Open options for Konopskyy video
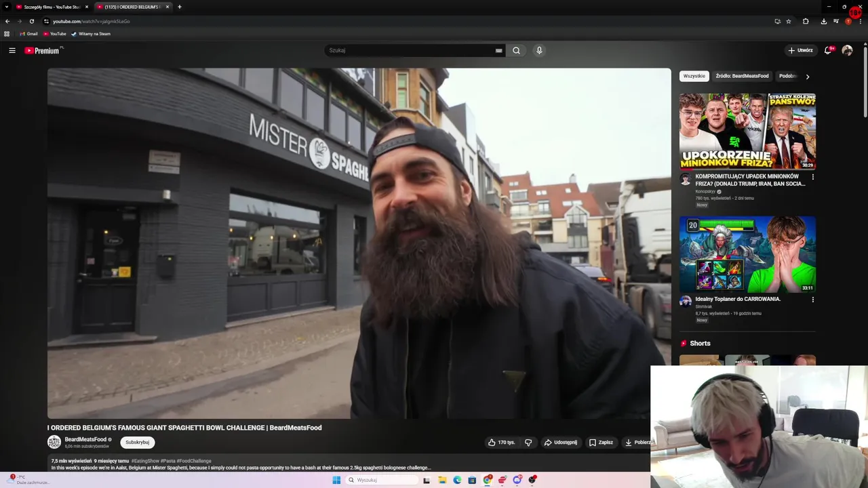868x488 pixels. pos(812,177)
